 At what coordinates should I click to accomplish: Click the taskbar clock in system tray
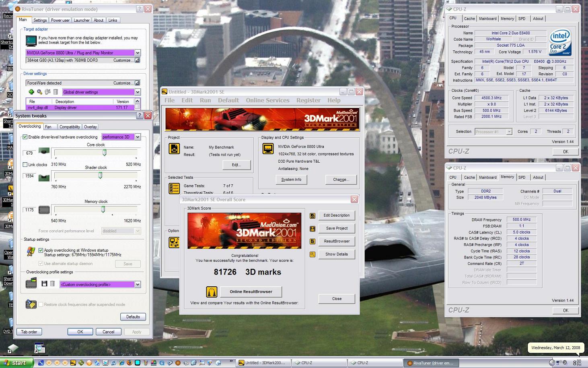click(577, 363)
